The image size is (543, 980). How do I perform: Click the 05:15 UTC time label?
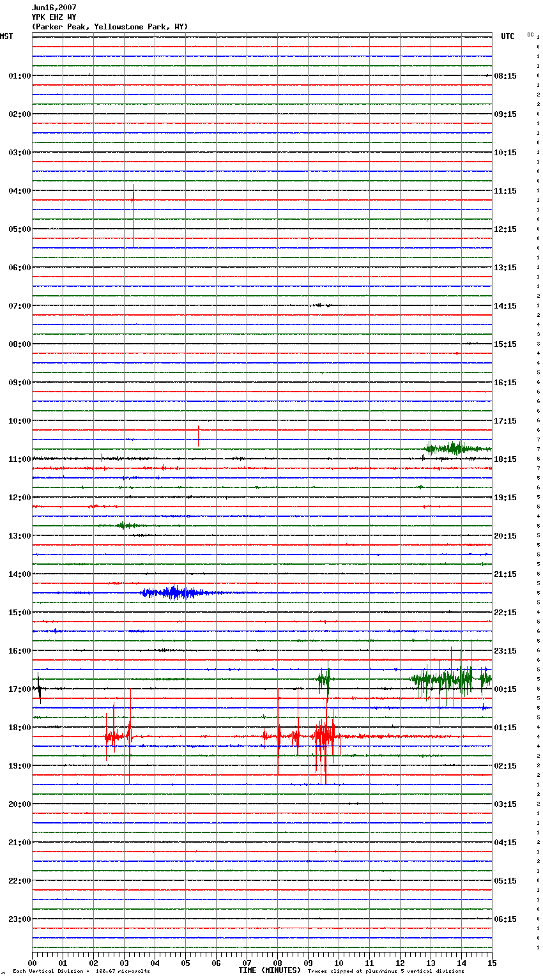click(505, 881)
